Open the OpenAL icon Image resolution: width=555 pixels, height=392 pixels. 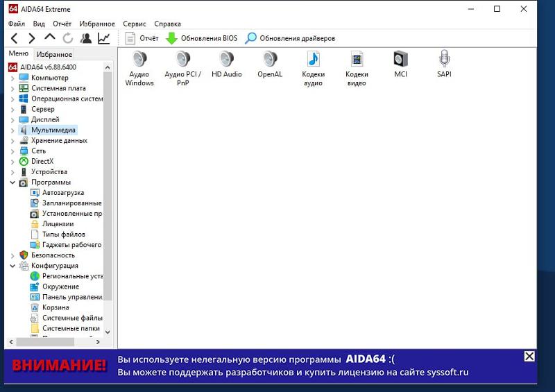pos(270,64)
